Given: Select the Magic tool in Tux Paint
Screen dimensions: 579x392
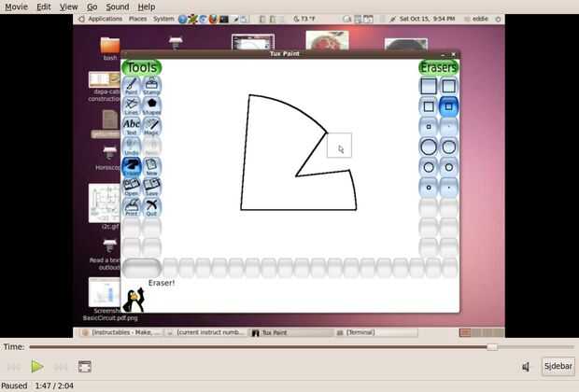Looking at the screenshot, I should (151, 126).
